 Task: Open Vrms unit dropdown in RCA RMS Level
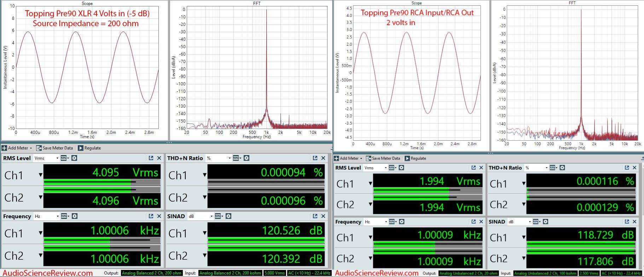(376, 168)
